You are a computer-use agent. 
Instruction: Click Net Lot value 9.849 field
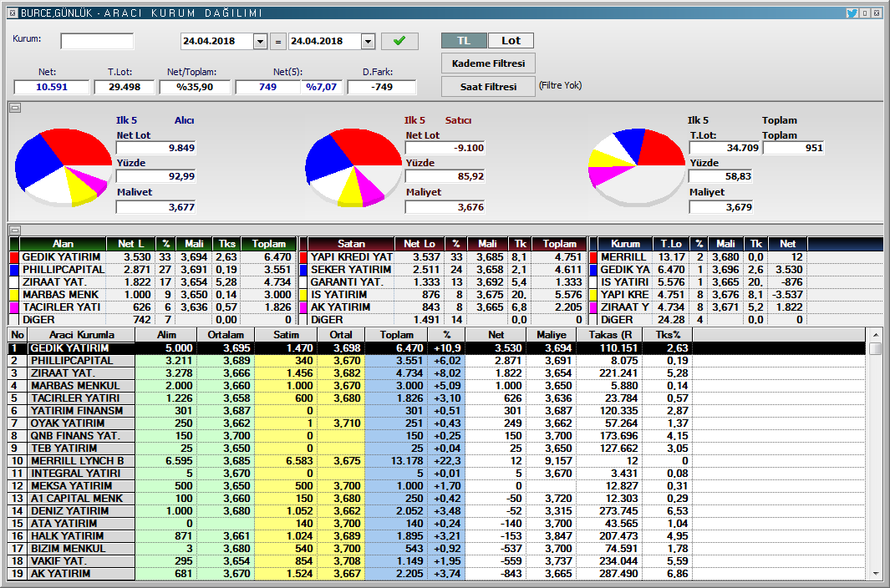pos(155,148)
